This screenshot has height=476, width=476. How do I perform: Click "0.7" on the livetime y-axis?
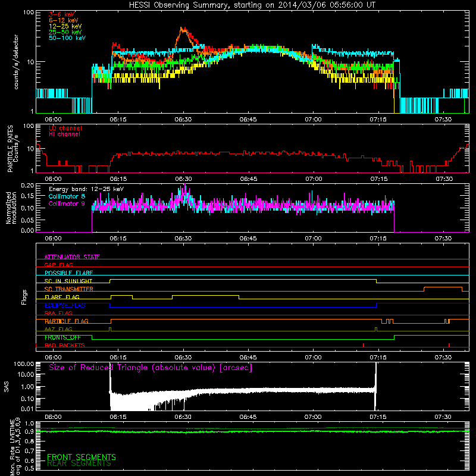pos(29,451)
